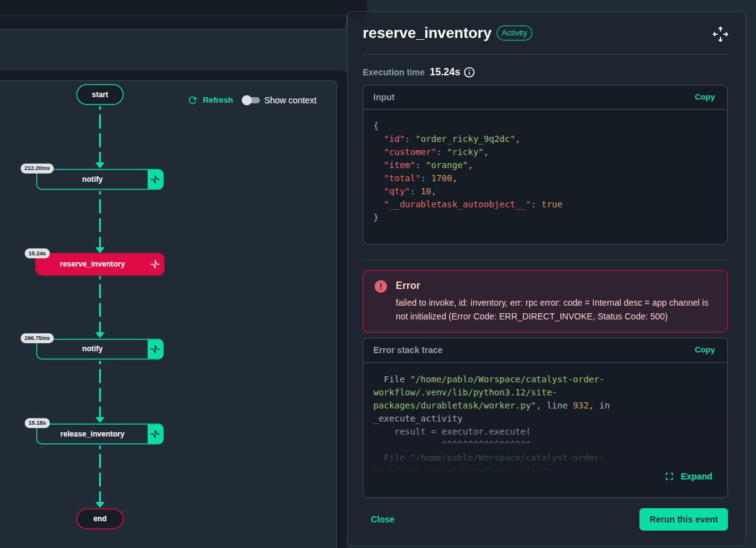The width and height of the screenshot is (756, 548).
Task: Click the pulse icon on first notify node
Action: [155, 179]
